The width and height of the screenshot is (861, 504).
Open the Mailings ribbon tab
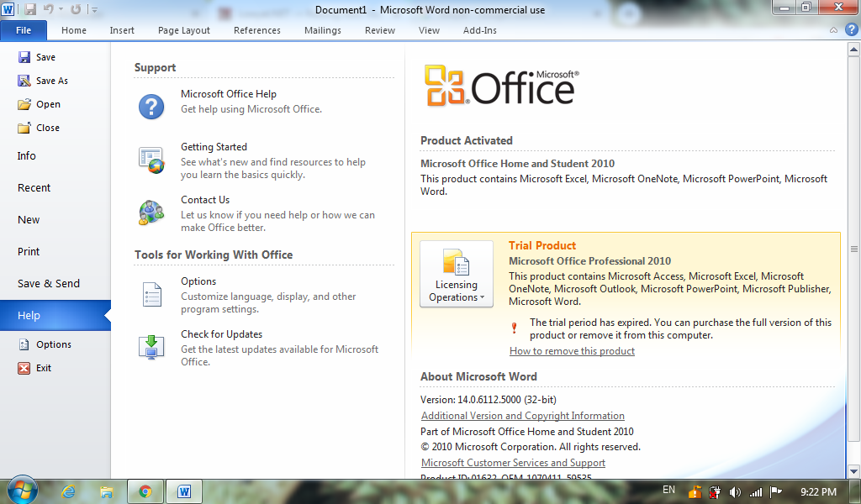click(x=323, y=30)
